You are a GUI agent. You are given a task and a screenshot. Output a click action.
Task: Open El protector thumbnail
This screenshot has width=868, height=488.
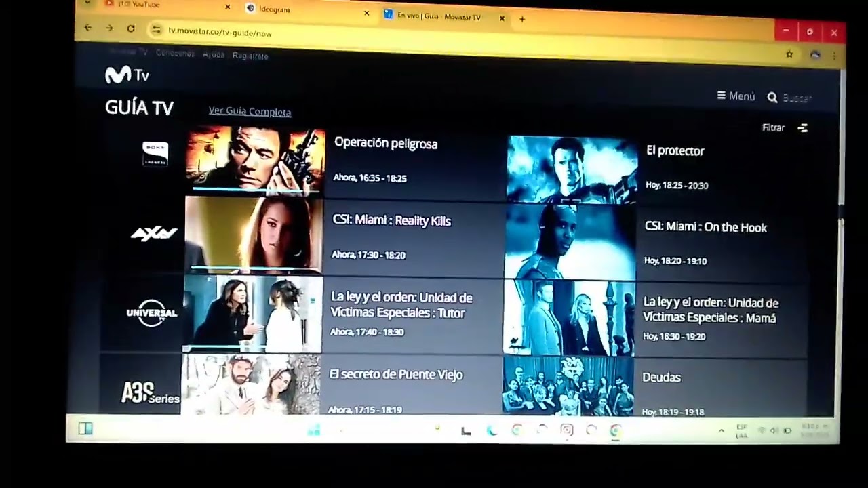click(572, 169)
